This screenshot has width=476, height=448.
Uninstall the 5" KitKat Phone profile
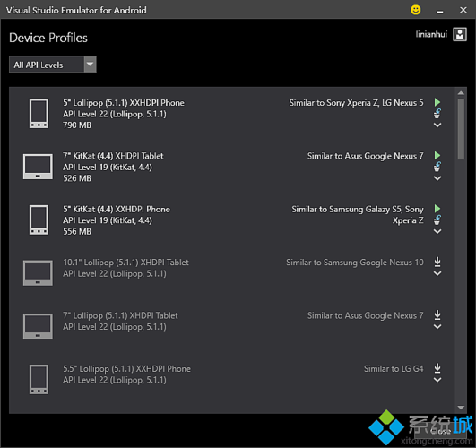pyautogui.click(x=437, y=220)
